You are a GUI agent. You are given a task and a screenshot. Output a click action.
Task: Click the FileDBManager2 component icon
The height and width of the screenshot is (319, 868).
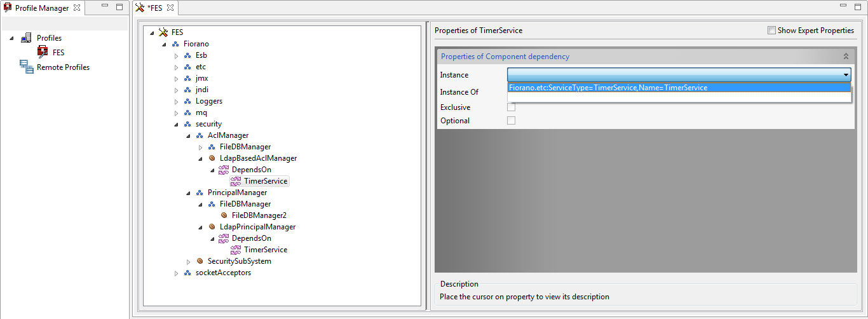[224, 215]
